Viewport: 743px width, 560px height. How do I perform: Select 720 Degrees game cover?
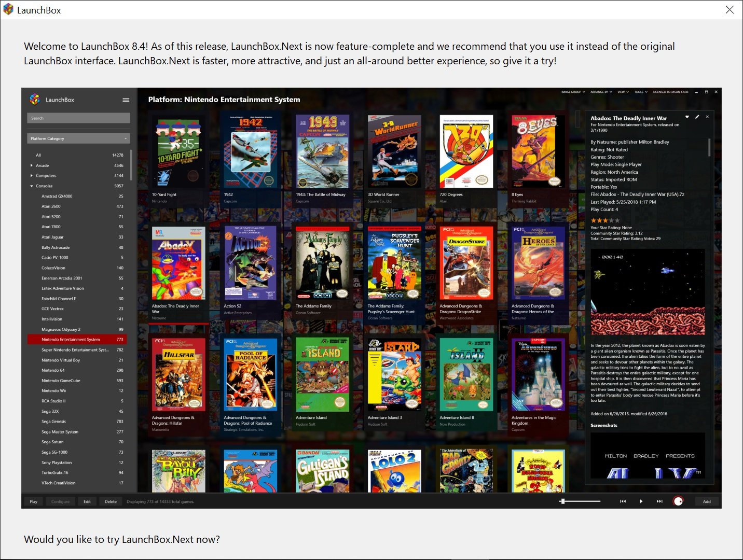tap(466, 151)
